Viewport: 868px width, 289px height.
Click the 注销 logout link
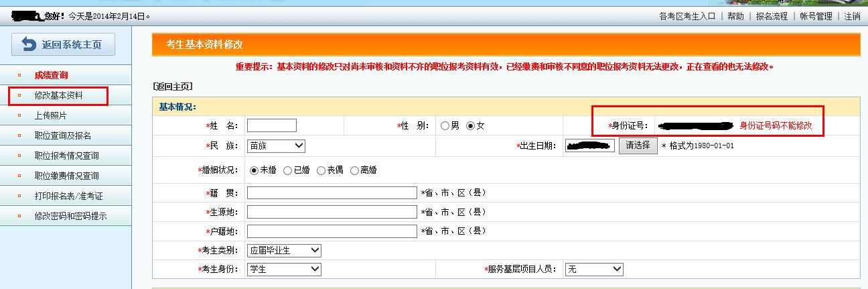(852, 16)
